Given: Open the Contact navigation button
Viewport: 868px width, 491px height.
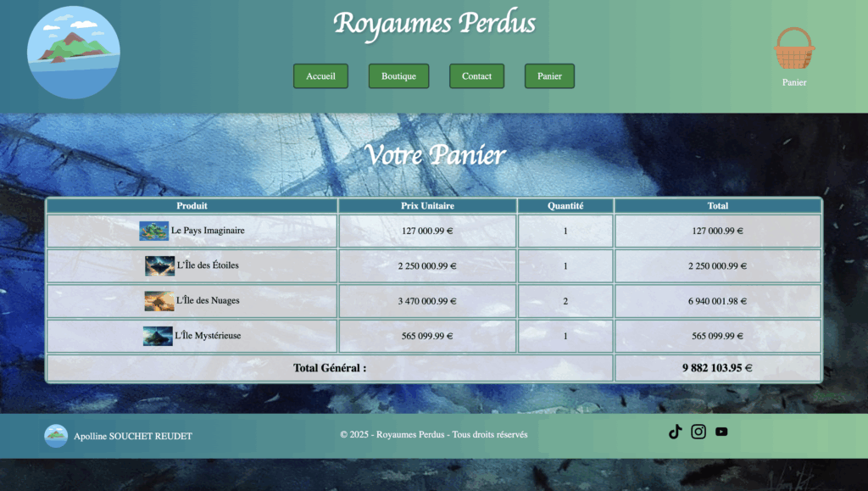Looking at the screenshot, I should tap(476, 76).
